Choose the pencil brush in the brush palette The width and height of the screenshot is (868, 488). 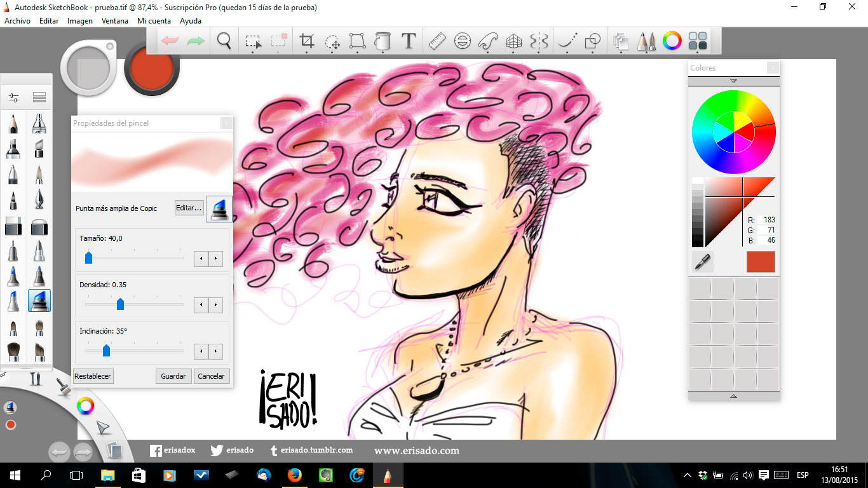point(13,123)
